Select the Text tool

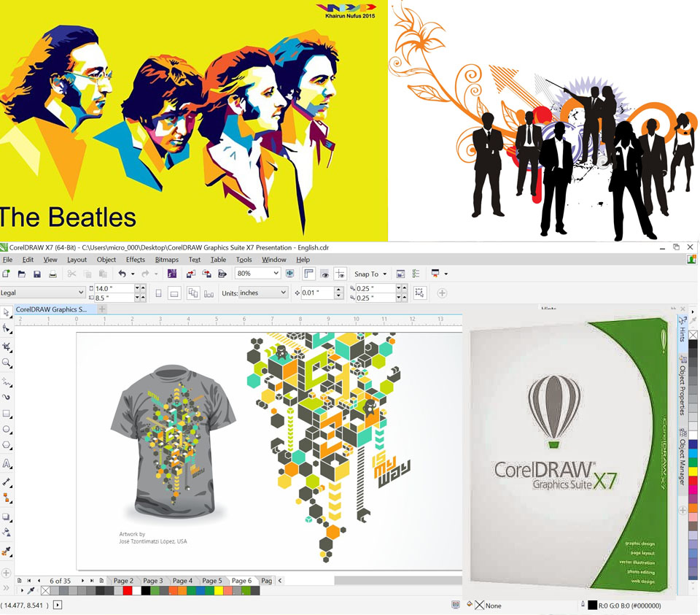point(7,463)
